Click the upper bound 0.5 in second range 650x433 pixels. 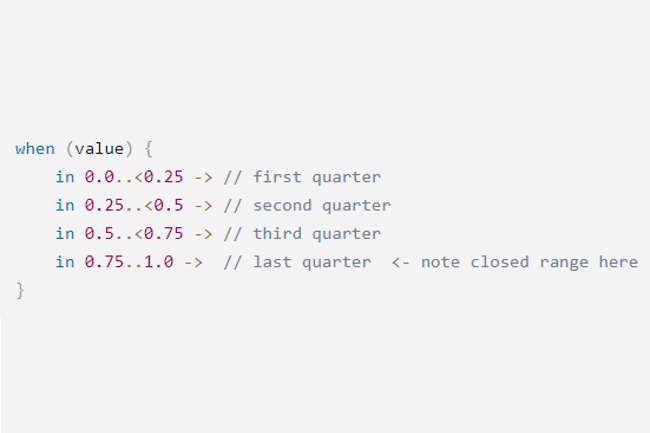[x=169, y=205]
